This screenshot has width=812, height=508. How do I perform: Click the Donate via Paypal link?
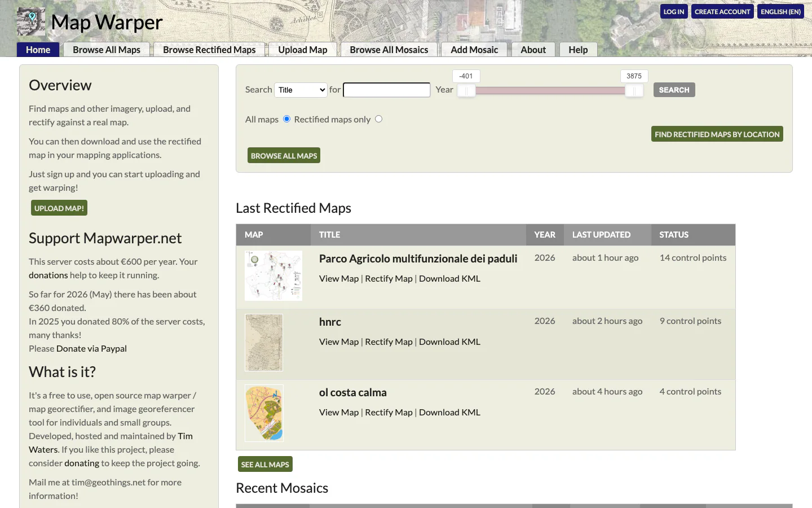pyautogui.click(x=91, y=348)
